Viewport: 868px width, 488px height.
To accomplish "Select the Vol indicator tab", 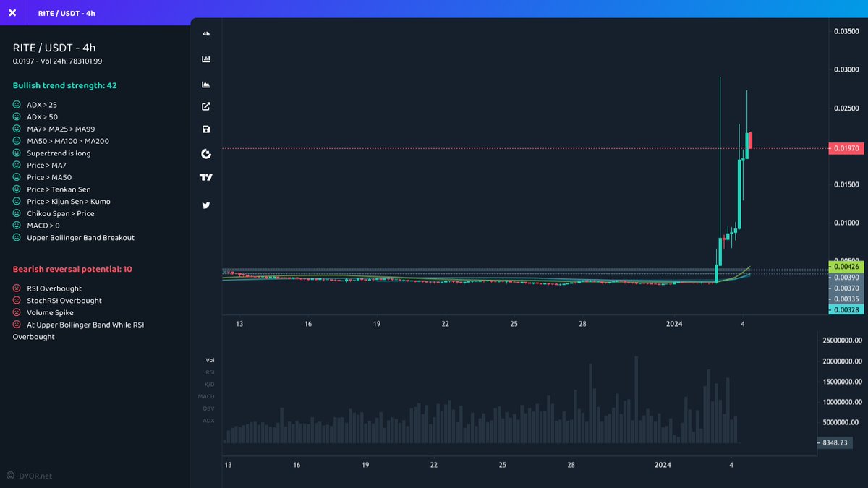I will (x=210, y=359).
